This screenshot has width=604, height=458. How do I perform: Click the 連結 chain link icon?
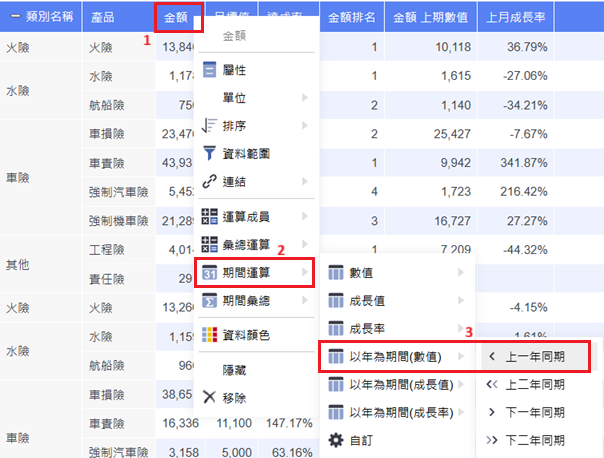(209, 181)
